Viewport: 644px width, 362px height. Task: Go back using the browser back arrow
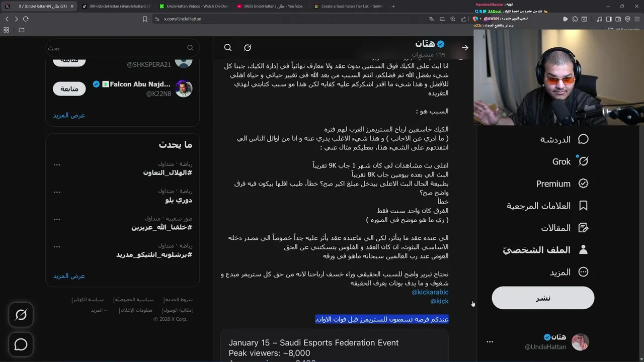click(x=7, y=19)
